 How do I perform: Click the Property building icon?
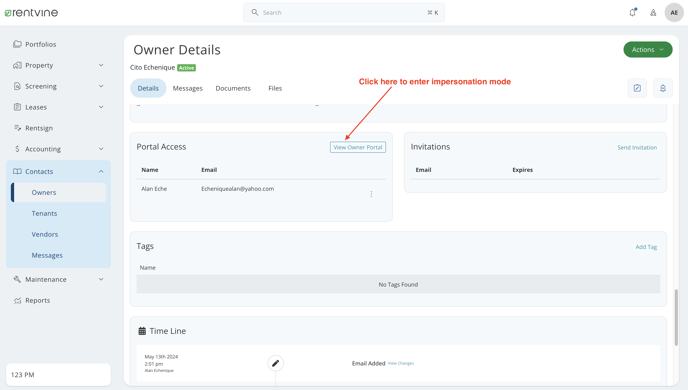pyautogui.click(x=17, y=65)
